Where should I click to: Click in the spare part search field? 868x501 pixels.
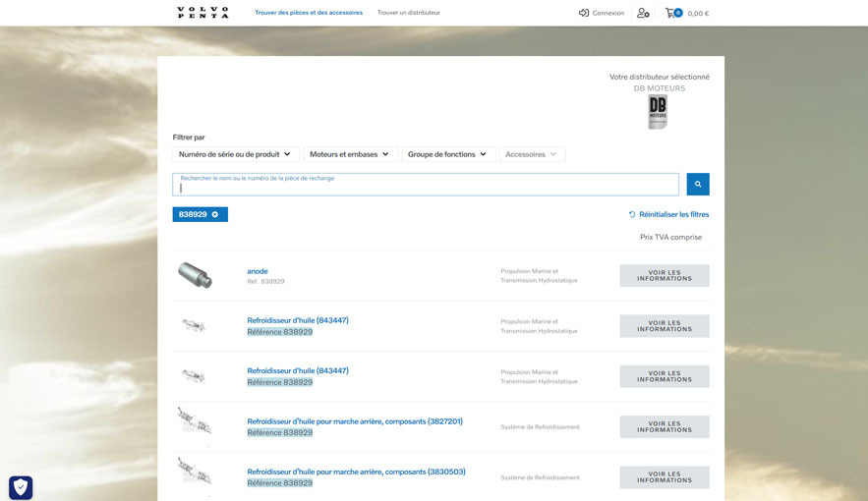pos(426,187)
